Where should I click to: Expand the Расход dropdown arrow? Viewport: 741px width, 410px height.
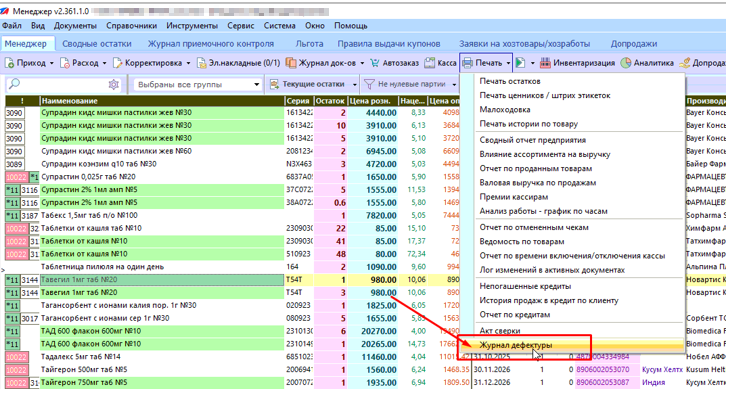click(104, 63)
